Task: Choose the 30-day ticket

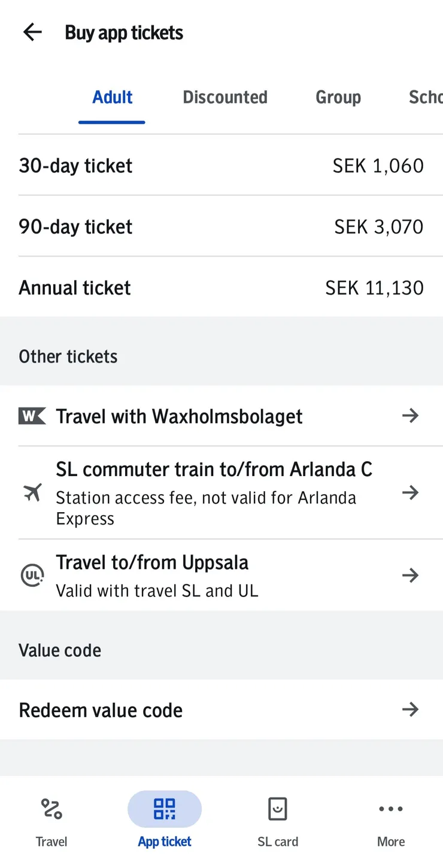Action: pyautogui.click(x=221, y=166)
